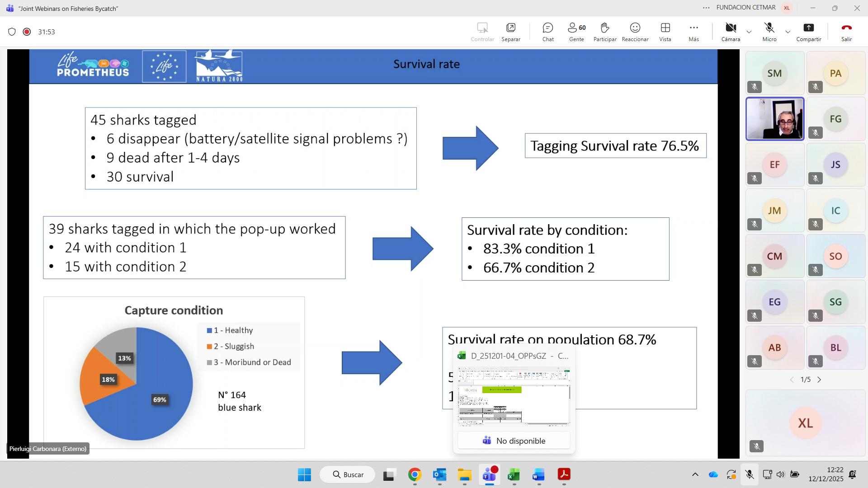Open the Gente participants list
Viewport: 868px width, 488px height.
coord(576,32)
